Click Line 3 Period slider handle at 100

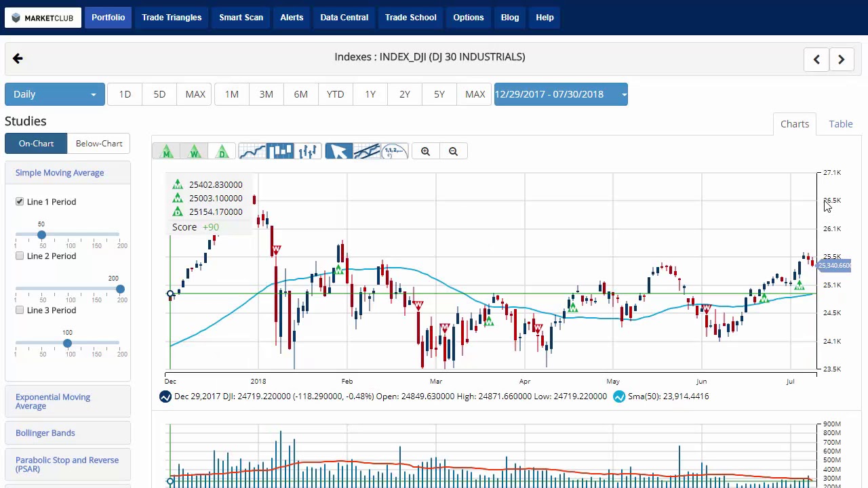pos(67,343)
